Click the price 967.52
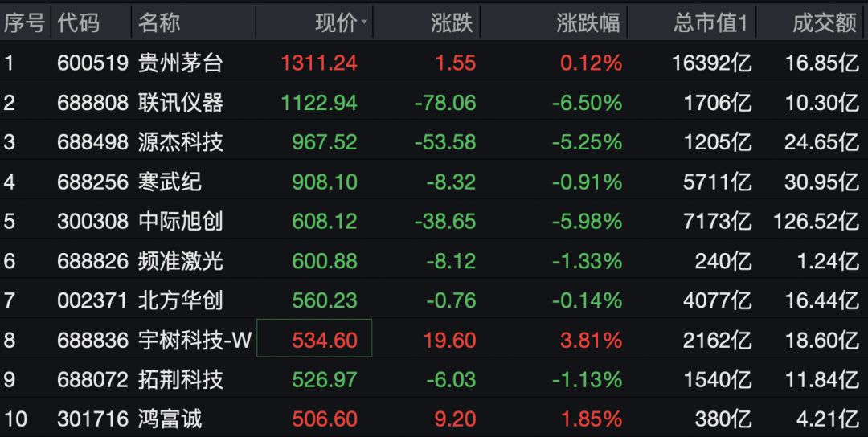Screen dimensions: 868x437 [x=325, y=142]
